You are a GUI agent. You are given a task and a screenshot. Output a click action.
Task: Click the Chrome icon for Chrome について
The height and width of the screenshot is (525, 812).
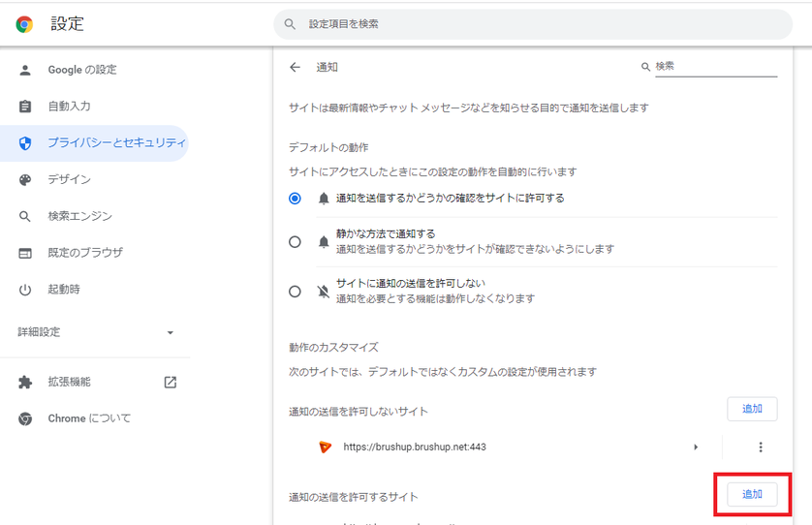pyautogui.click(x=25, y=418)
